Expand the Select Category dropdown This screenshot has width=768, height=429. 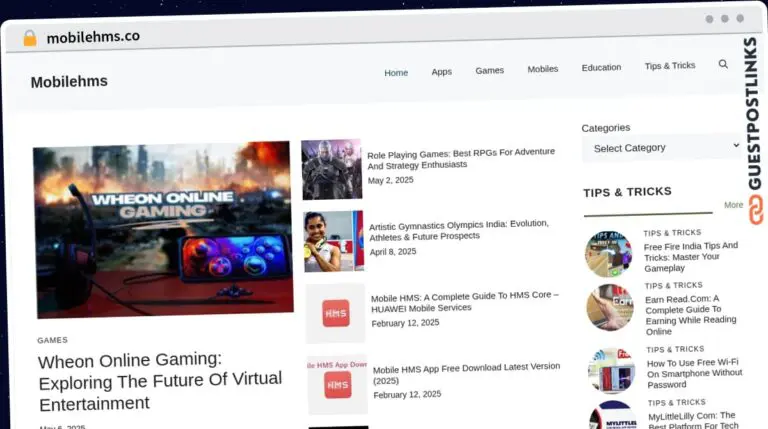pyautogui.click(x=662, y=148)
